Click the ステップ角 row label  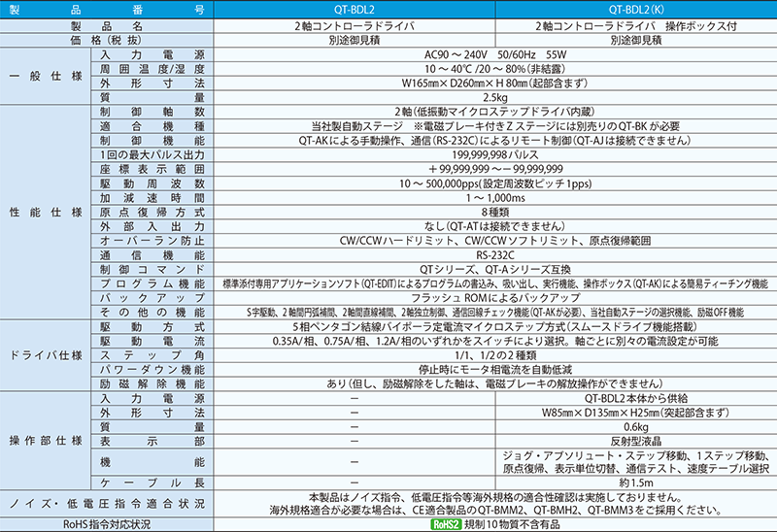[x=152, y=355]
